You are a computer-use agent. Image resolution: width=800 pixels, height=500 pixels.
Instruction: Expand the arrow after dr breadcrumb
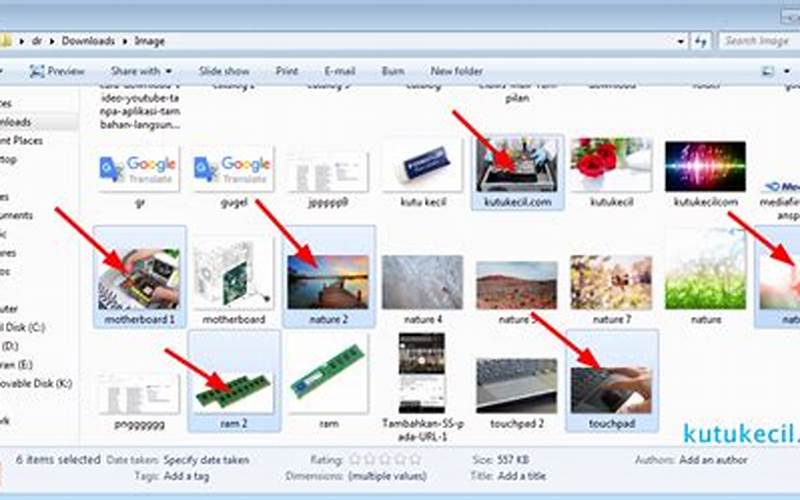pyautogui.click(x=52, y=41)
